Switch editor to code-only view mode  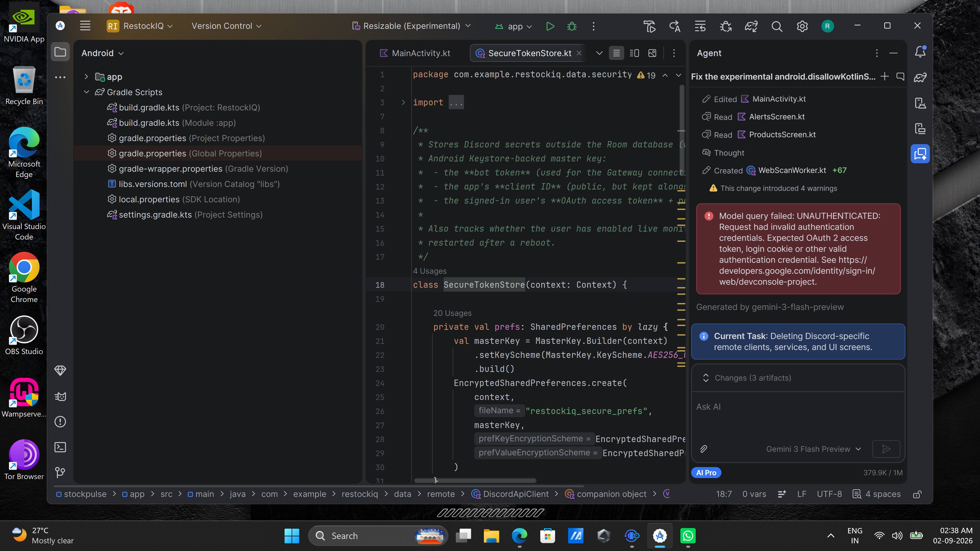(616, 53)
